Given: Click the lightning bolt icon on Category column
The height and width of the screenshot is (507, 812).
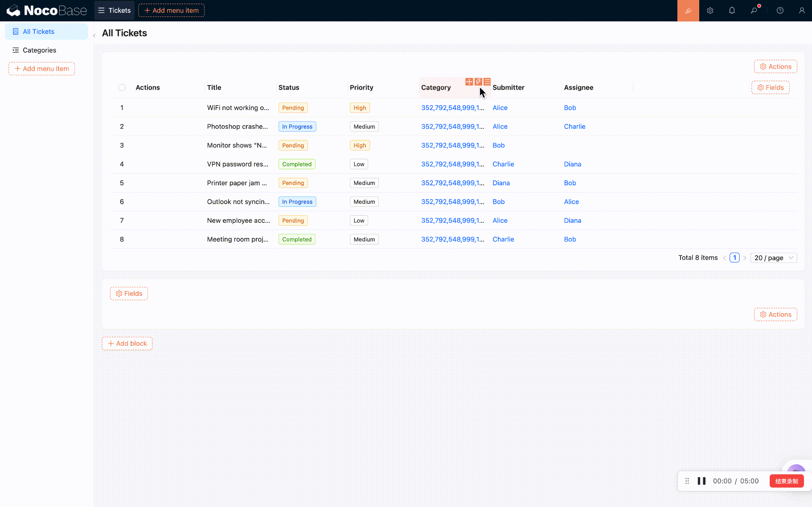Looking at the screenshot, I should click(478, 82).
